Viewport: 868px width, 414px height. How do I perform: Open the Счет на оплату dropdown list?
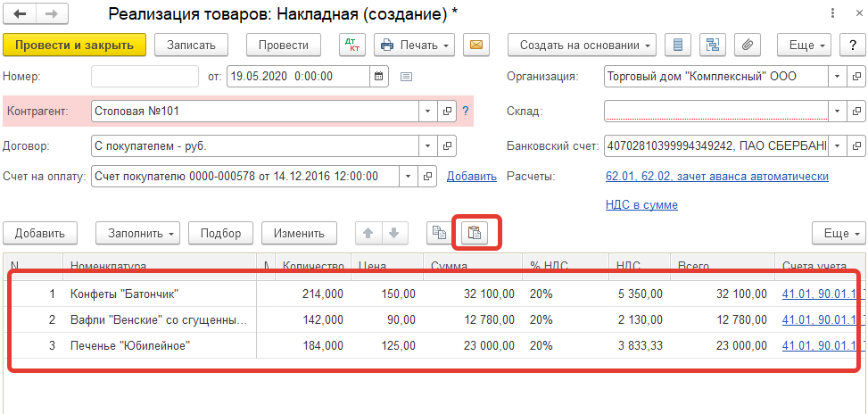(408, 177)
